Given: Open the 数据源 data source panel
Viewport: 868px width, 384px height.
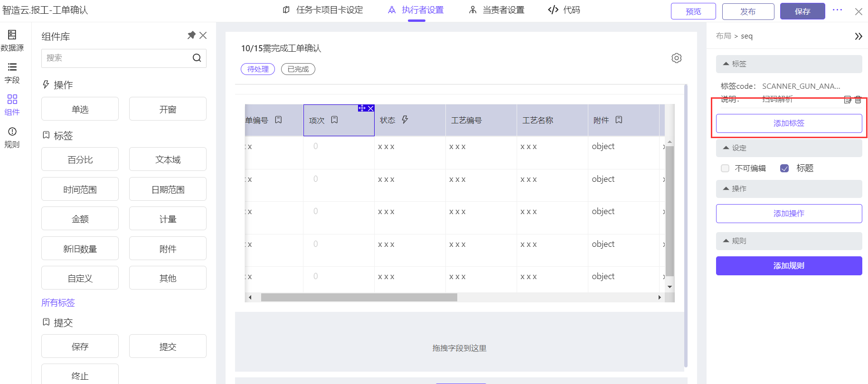Looking at the screenshot, I should (x=12, y=40).
